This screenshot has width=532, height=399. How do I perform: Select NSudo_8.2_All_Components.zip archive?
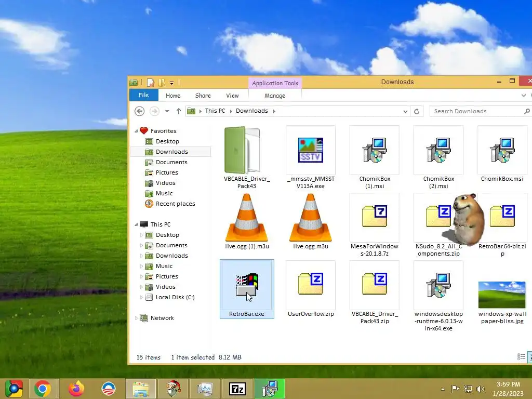click(x=438, y=216)
